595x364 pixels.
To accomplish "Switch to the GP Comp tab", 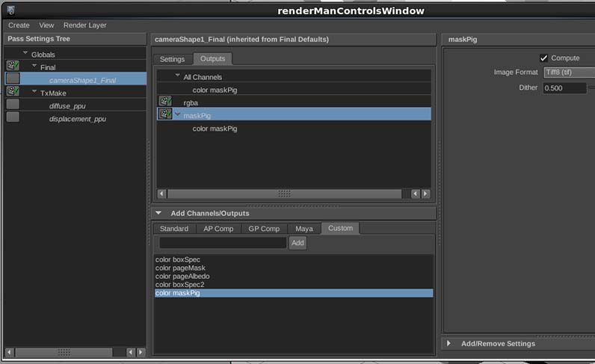I will 264,229.
